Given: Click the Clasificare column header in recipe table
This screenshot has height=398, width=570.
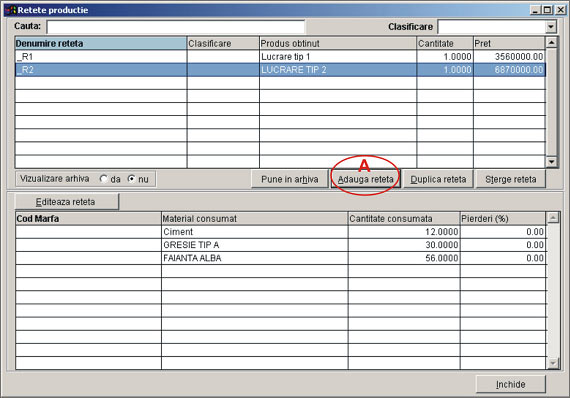Looking at the screenshot, I should click(x=223, y=43).
